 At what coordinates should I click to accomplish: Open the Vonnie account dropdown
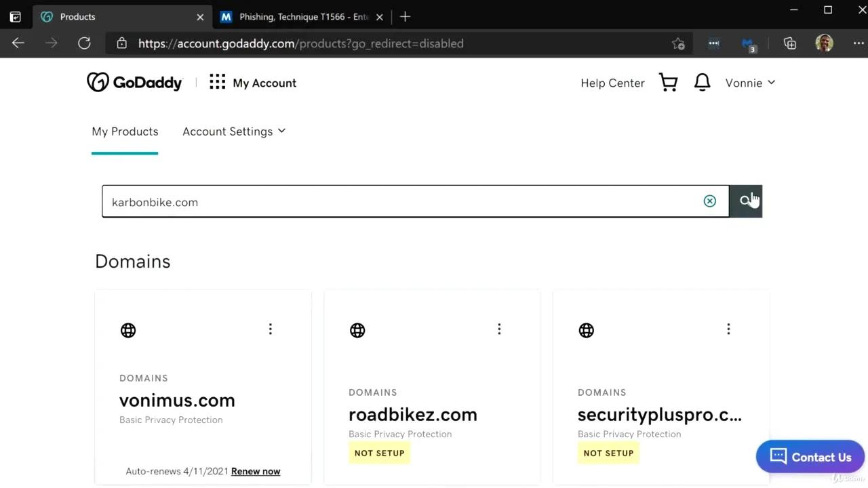[749, 83]
